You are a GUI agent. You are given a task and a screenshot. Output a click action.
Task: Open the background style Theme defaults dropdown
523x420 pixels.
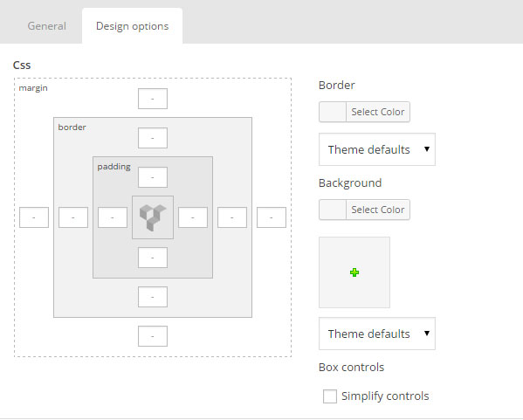377,334
